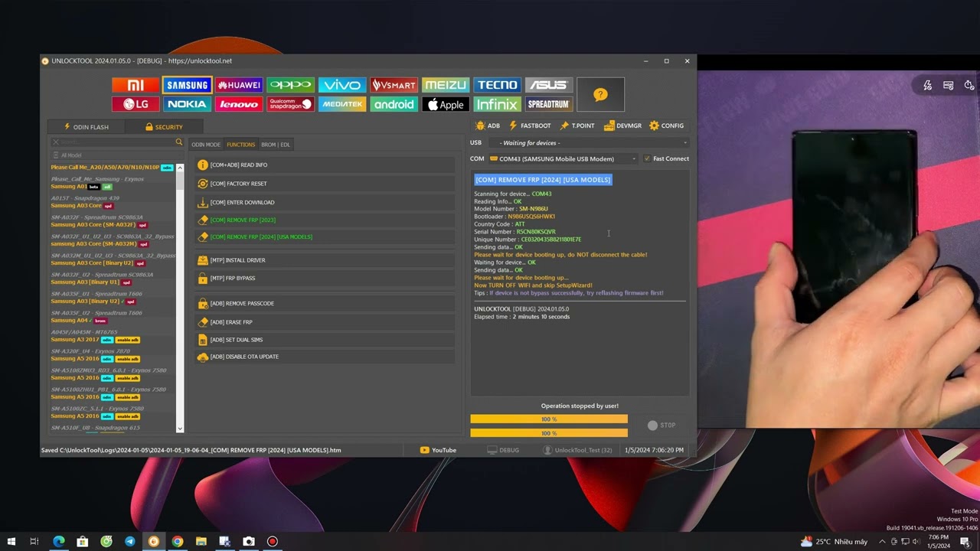Click [ADB] SET DUAL SIMS
980x551 pixels.
326,340
